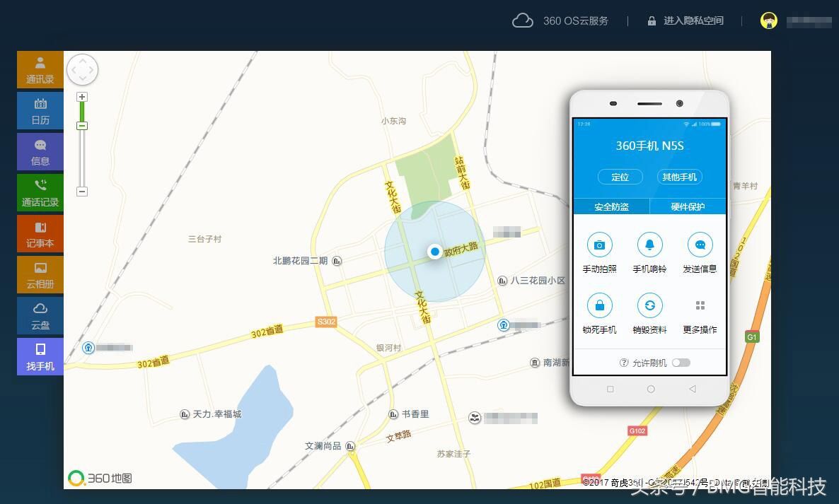Click the 苏家洼子 map label
Screen dimensions: 839x504
(x=453, y=454)
